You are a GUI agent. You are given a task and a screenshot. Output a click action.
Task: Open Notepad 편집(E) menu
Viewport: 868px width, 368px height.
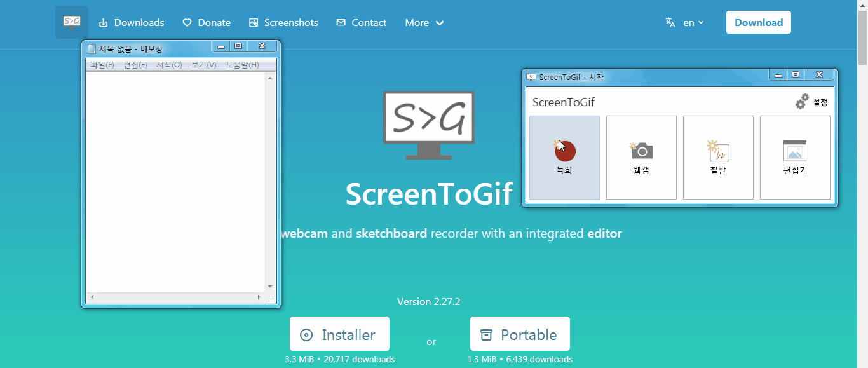click(135, 65)
